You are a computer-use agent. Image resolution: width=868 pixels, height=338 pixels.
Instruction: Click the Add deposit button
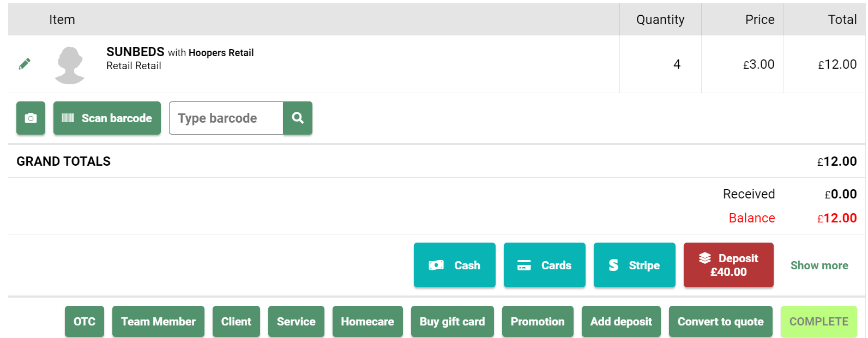[x=621, y=322]
